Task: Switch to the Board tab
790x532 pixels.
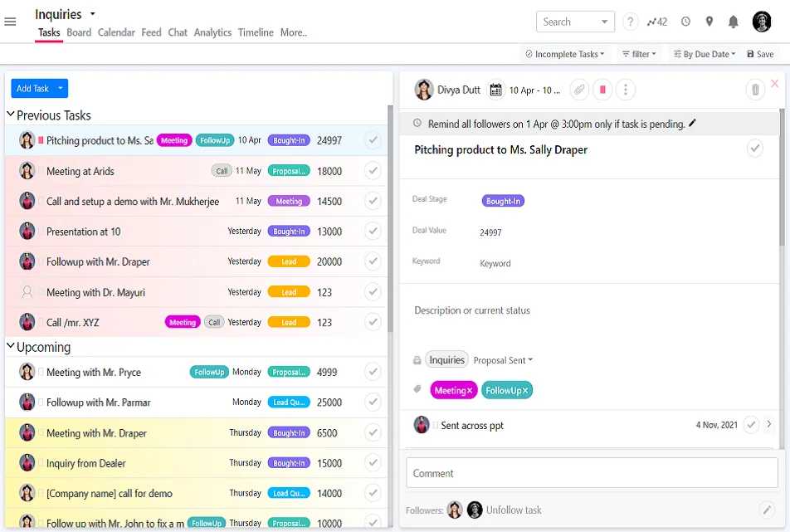Action: pos(79,32)
